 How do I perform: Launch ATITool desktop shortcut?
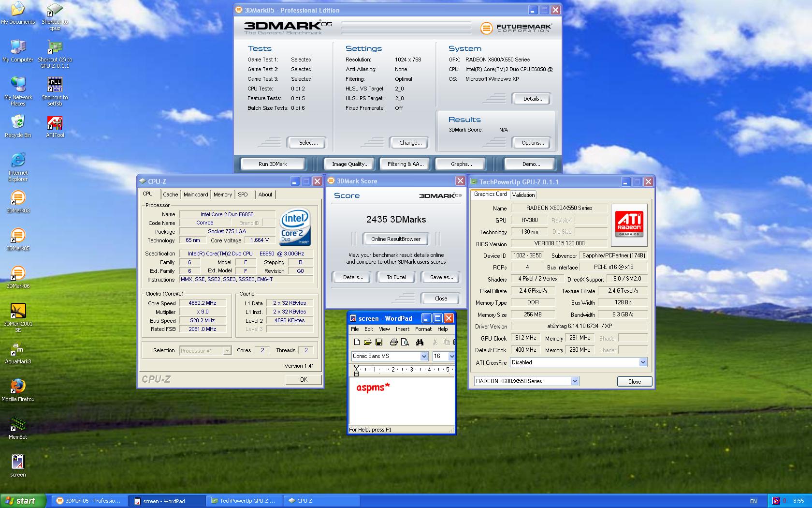tap(55, 126)
